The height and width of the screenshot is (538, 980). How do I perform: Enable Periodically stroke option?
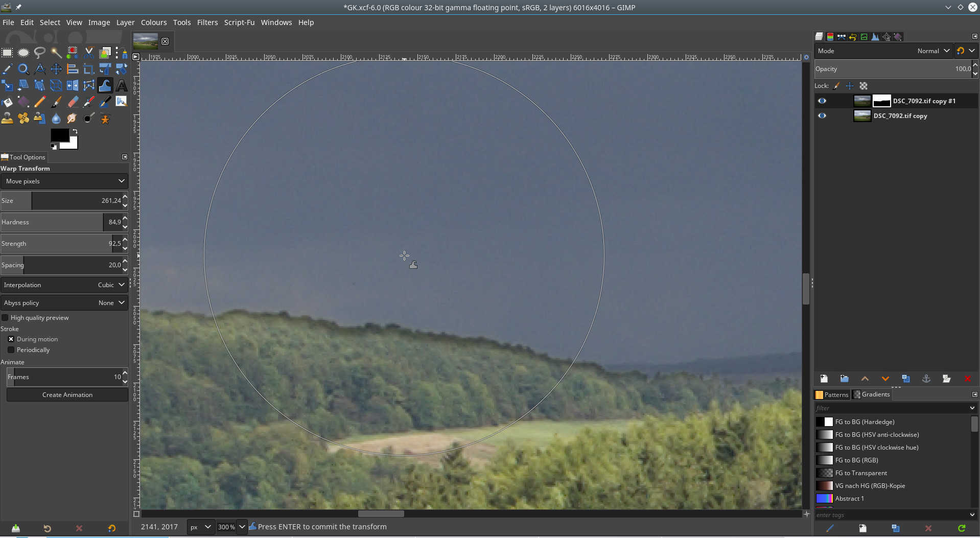(x=11, y=350)
